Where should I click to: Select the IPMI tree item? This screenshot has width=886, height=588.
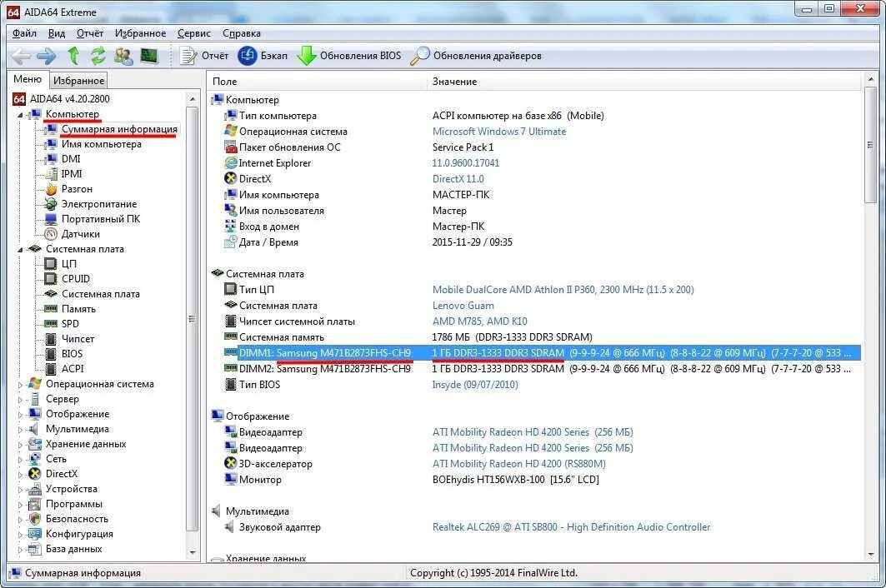[71, 174]
